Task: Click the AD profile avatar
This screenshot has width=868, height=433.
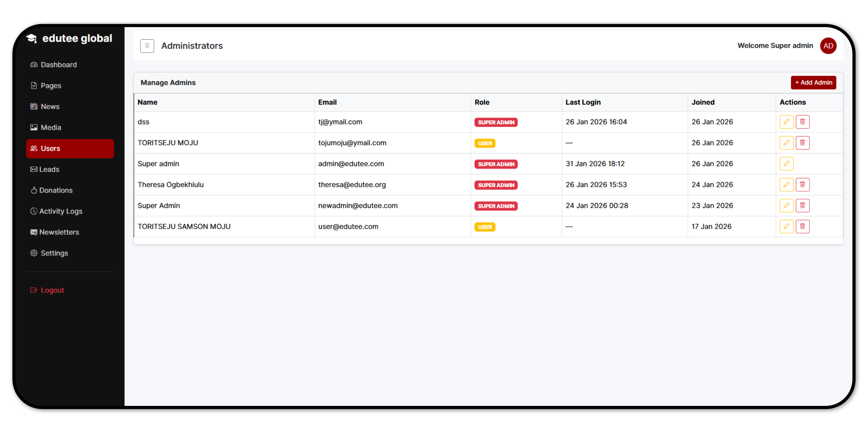Action: click(828, 46)
